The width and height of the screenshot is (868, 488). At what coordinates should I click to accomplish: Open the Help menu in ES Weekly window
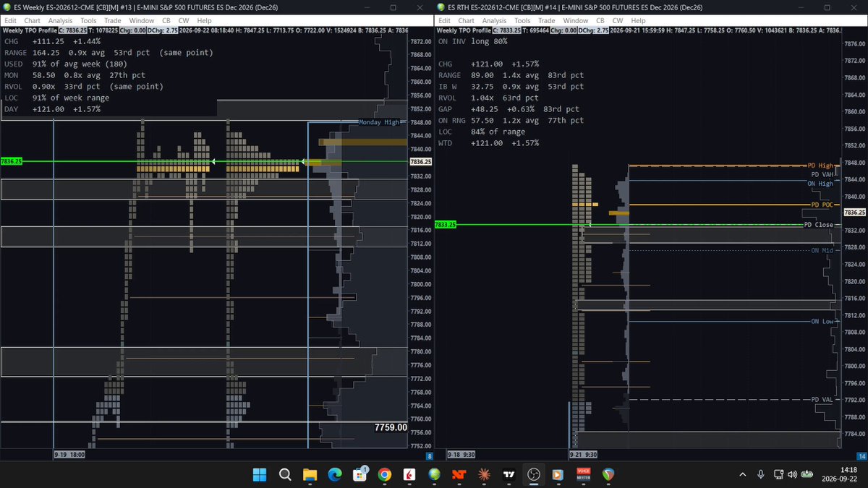(205, 21)
